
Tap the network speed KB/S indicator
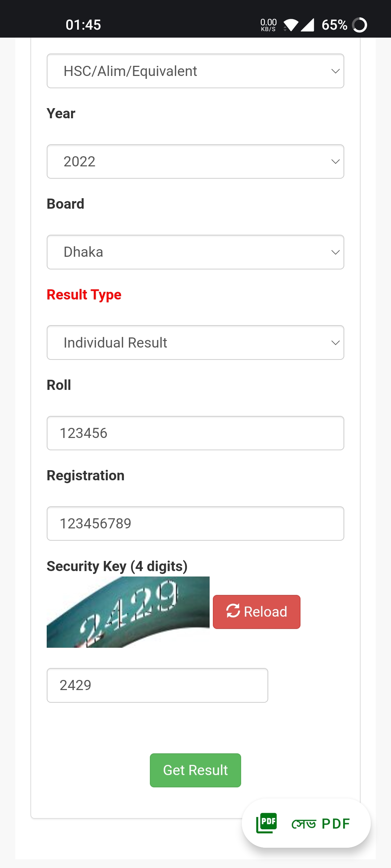pyautogui.click(x=268, y=25)
